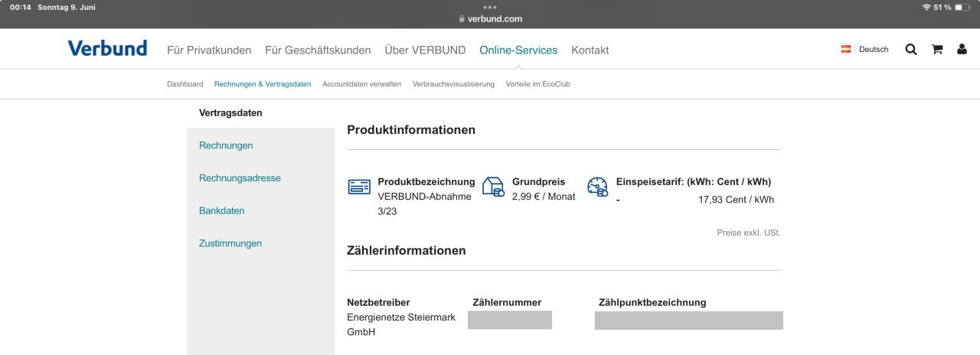
Task: Click the Grundpreis house icon
Action: pos(494,187)
